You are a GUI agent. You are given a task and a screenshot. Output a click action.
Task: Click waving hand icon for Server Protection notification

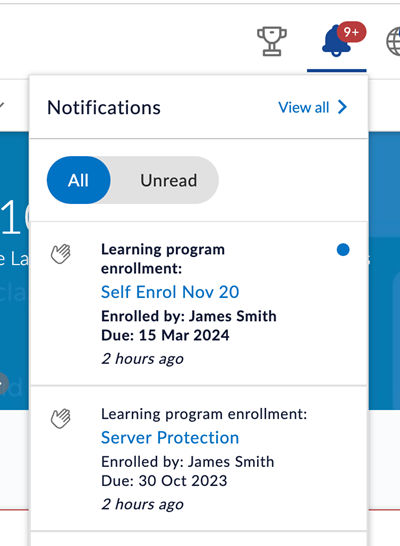pyautogui.click(x=61, y=418)
